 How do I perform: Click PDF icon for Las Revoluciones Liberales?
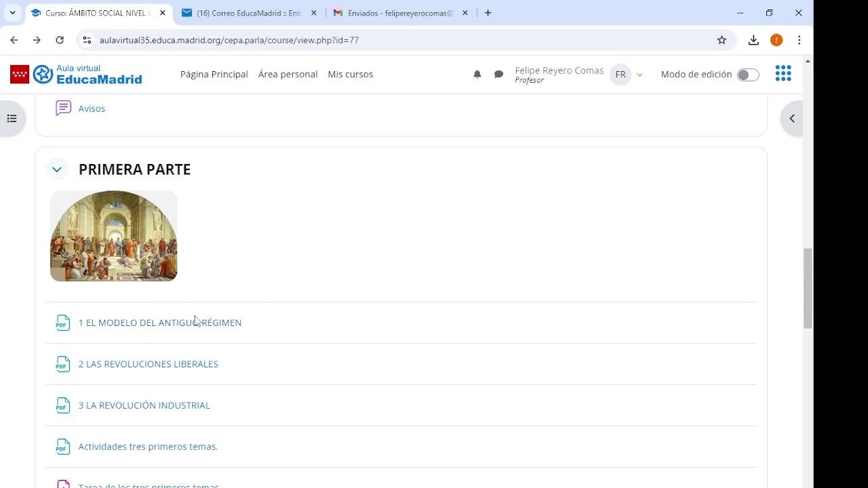pyautogui.click(x=63, y=364)
